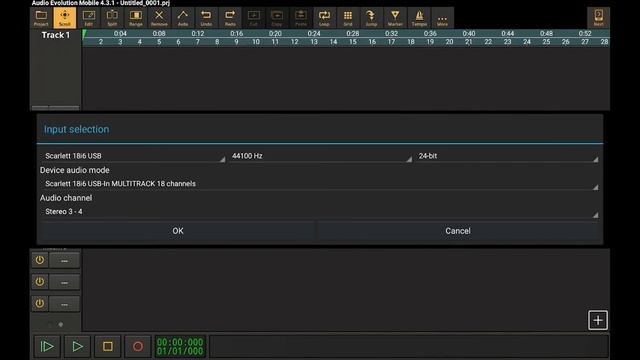Expand the MULTITRACK 18 channels audio mode dropdown
Viewport: 640px width, 360px height.
tap(320, 184)
